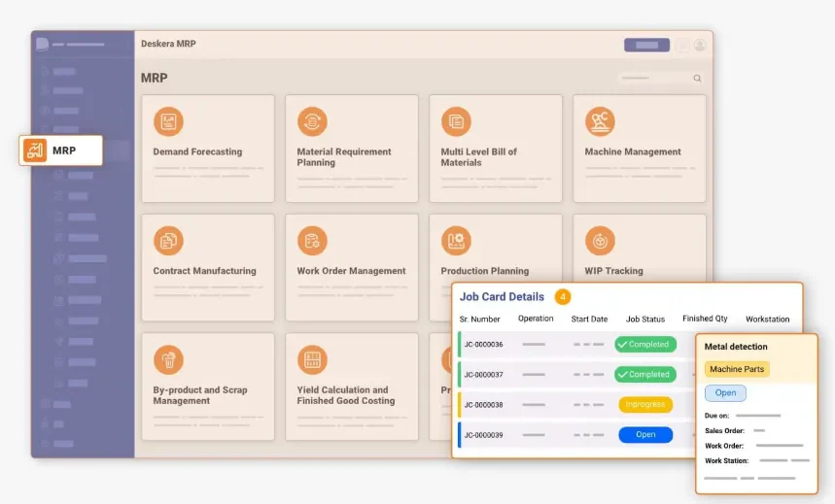Click the blue Open status for JC-0000039
Viewport: 835px width, 504px height.
coord(645,435)
